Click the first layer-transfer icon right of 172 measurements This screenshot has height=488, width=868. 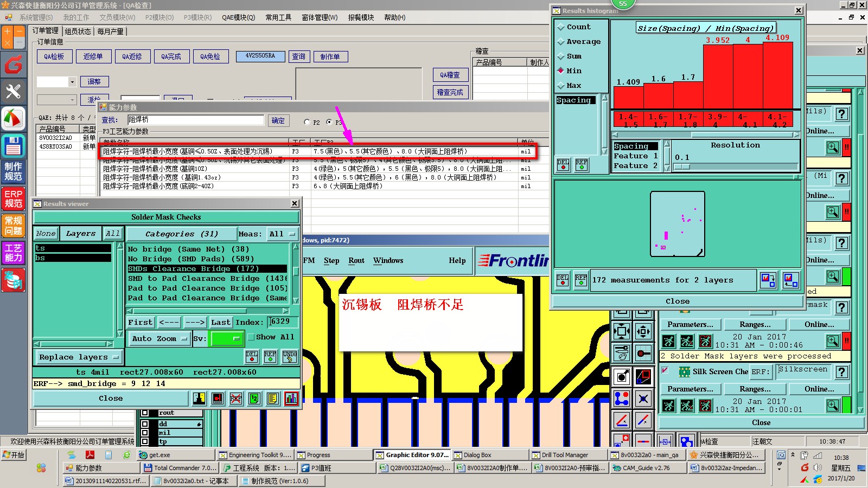pos(768,280)
